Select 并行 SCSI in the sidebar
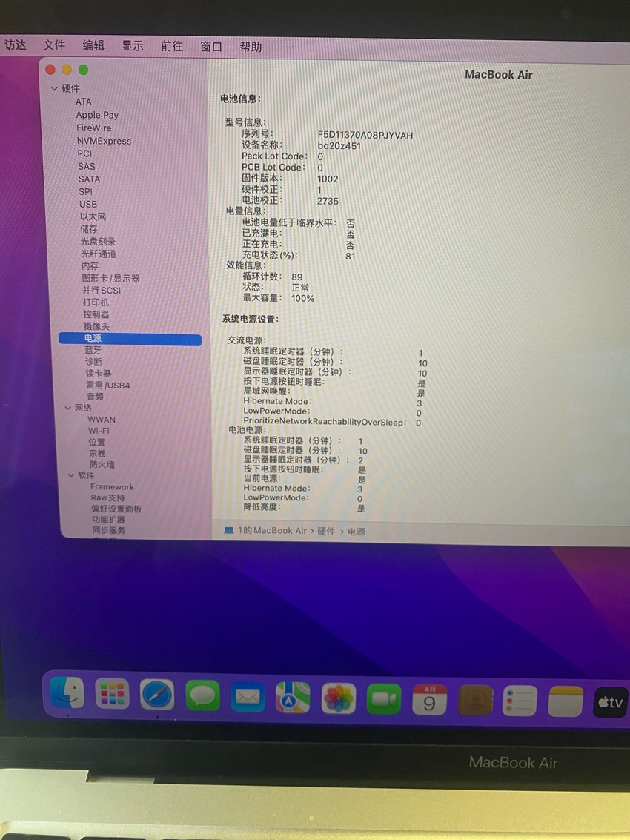 (102, 291)
